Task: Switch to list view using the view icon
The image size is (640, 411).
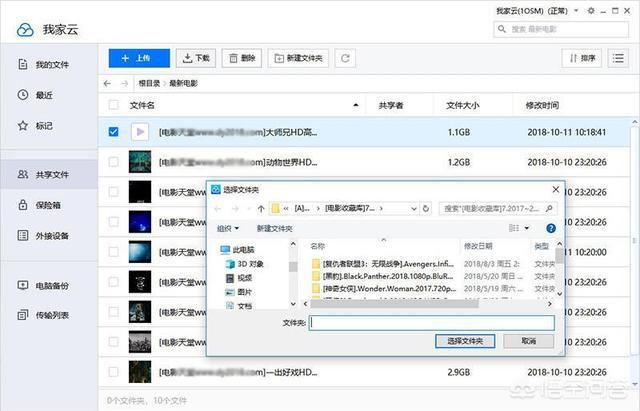Action: (x=618, y=58)
